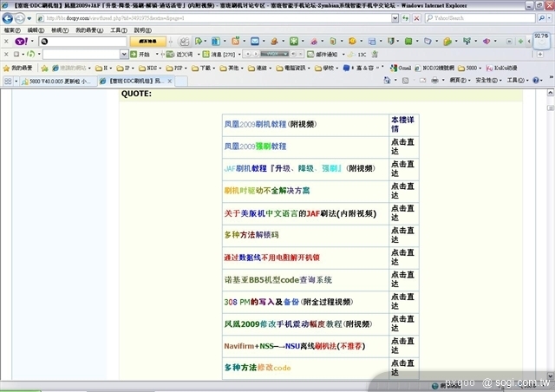Image resolution: width=555 pixels, height=392 pixels.
Task: Open the 308 PM的写入及备份 link
Action: point(262,302)
